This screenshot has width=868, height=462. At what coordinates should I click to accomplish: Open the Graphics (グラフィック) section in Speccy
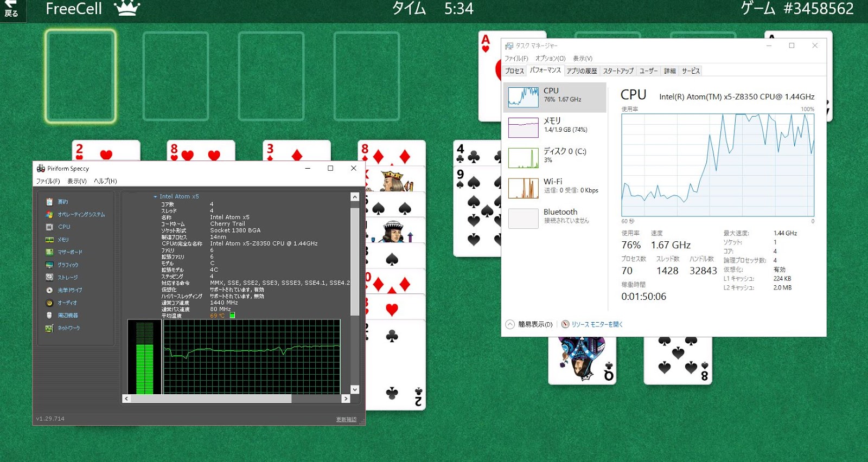(x=62, y=265)
